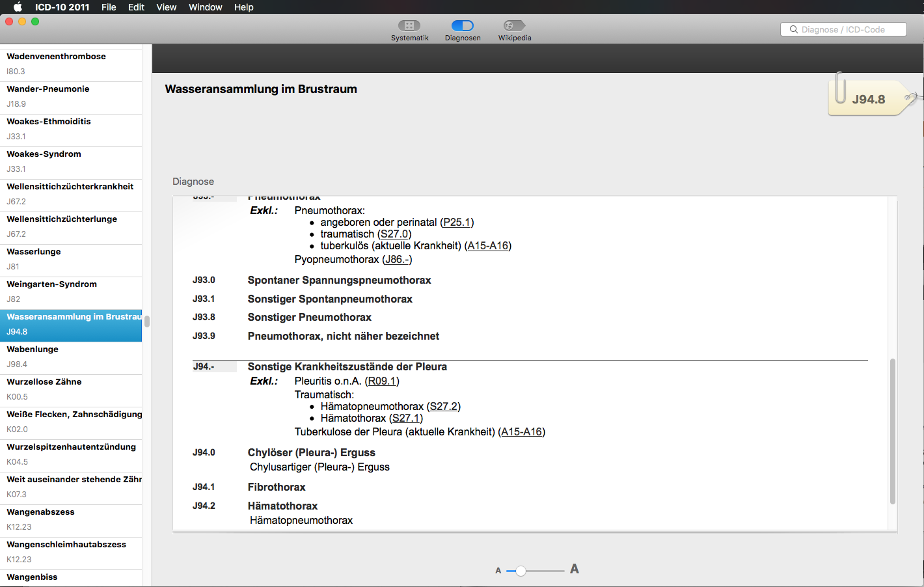Screen dimensions: 924x587
Task: Click the Systematik grid icon in toolbar
Action: click(409, 27)
